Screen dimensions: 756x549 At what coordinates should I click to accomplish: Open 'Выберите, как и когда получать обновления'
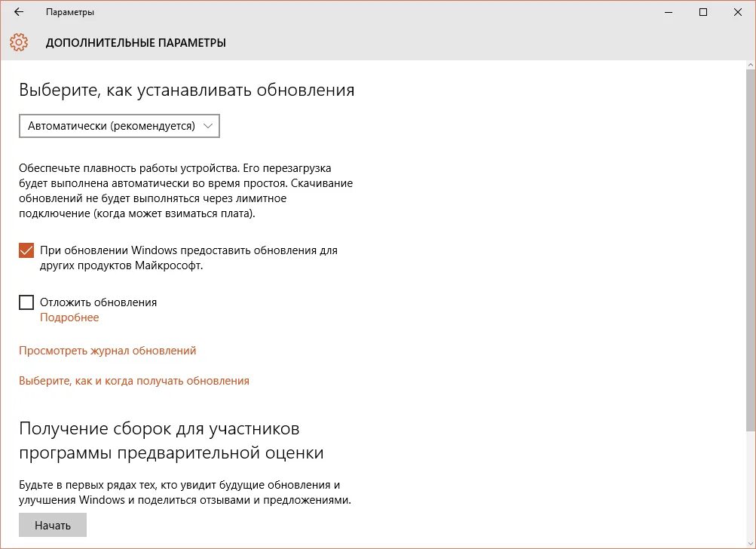coord(134,381)
